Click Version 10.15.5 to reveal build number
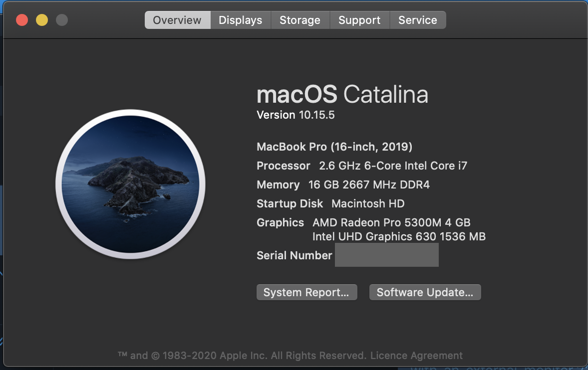Viewport: 588px width, 370px height. coord(295,115)
